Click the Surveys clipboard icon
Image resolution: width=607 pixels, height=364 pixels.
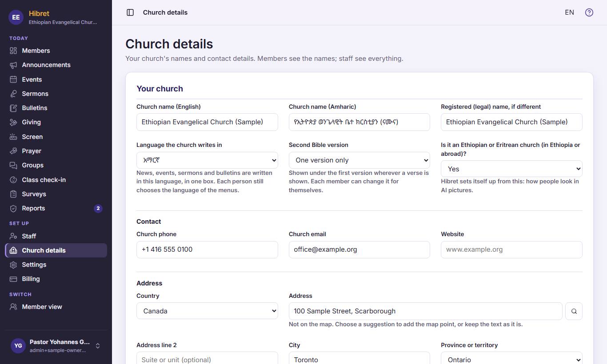tap(13, 194)
